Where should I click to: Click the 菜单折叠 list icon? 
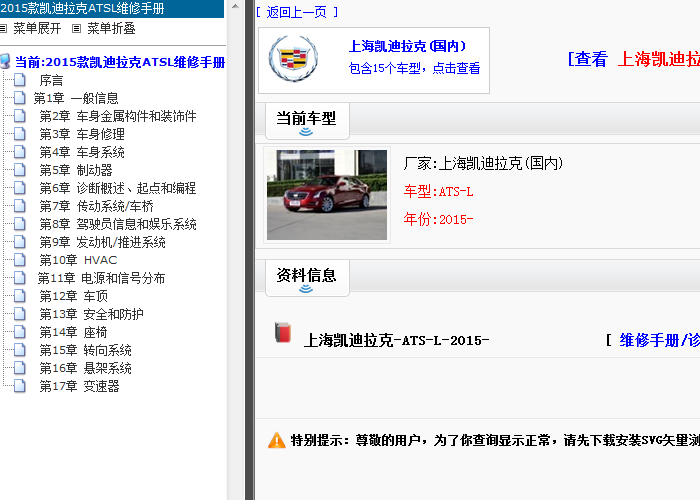(77, 29)
